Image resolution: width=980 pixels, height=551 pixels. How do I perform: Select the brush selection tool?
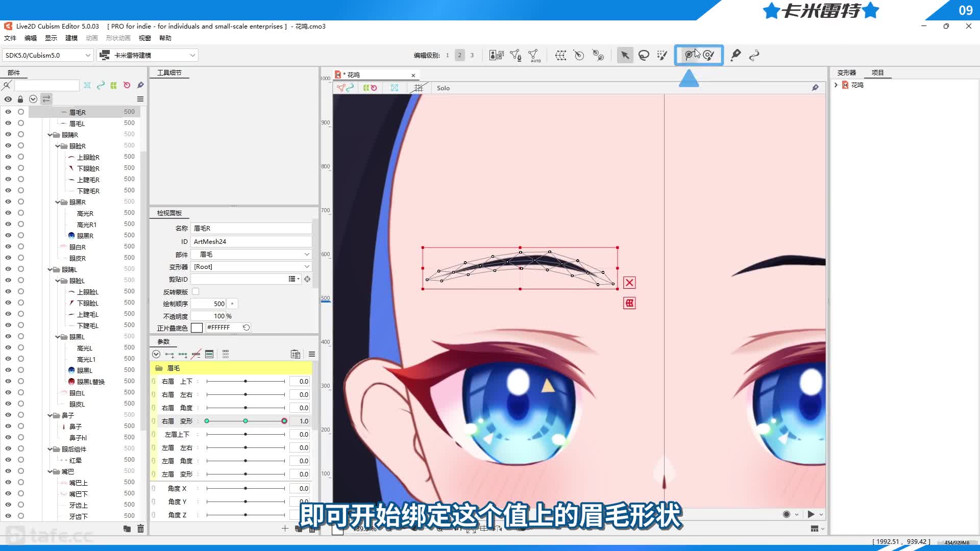[662, 55]
